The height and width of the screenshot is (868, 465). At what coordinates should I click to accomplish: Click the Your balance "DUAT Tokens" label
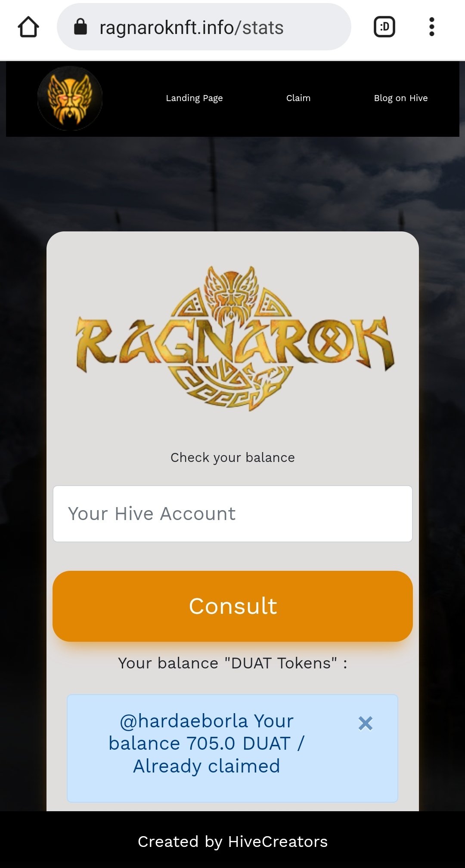(232, 663)
